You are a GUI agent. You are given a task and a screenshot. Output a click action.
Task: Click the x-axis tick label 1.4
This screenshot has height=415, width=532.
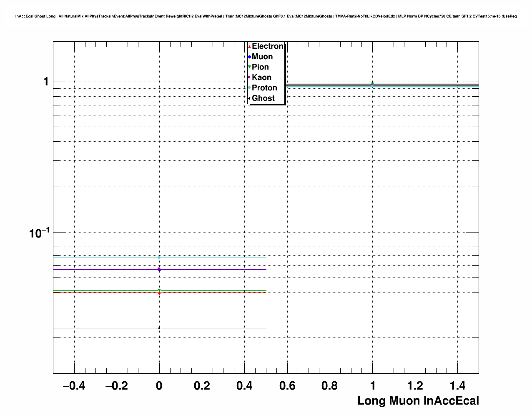(458, 386)
